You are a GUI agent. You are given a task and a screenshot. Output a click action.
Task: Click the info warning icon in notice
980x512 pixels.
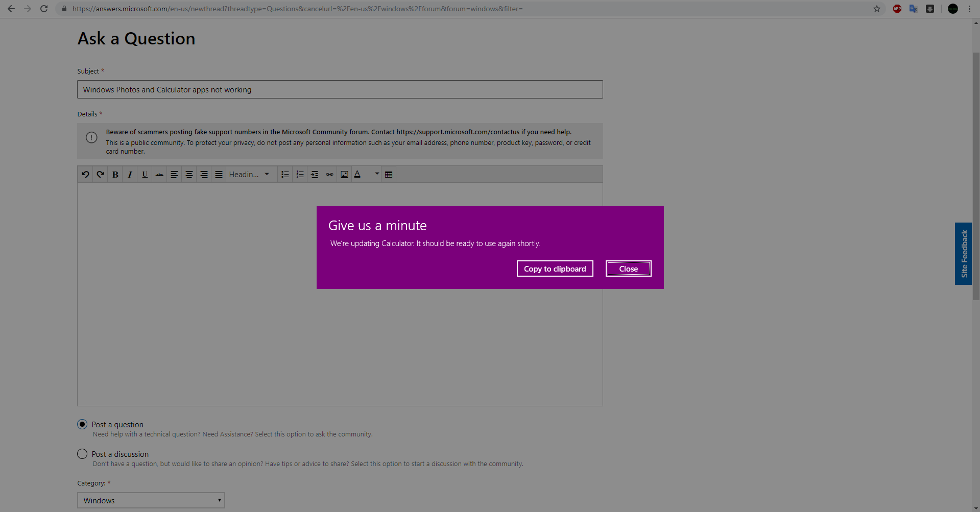(91, 137)
